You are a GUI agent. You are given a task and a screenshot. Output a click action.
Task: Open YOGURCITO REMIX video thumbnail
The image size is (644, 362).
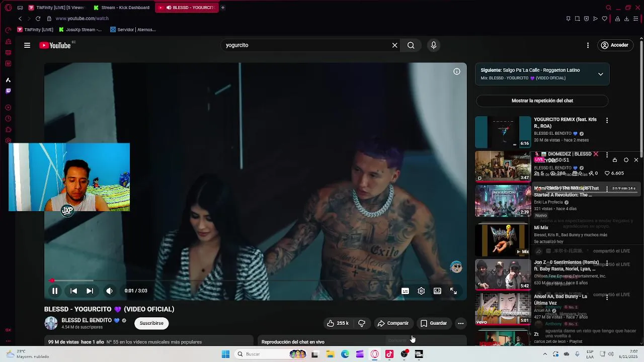(x=503, y=132)
